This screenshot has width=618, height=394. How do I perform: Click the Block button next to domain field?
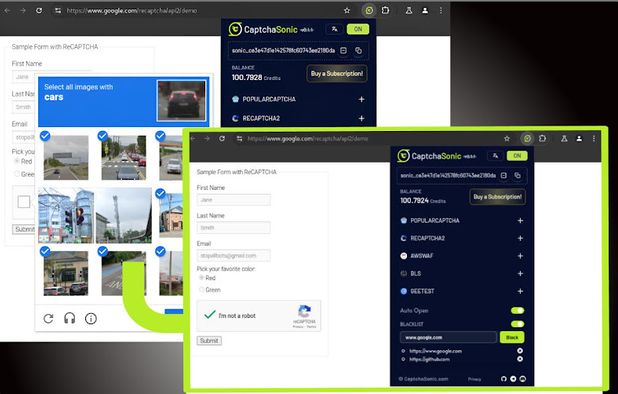512,337
